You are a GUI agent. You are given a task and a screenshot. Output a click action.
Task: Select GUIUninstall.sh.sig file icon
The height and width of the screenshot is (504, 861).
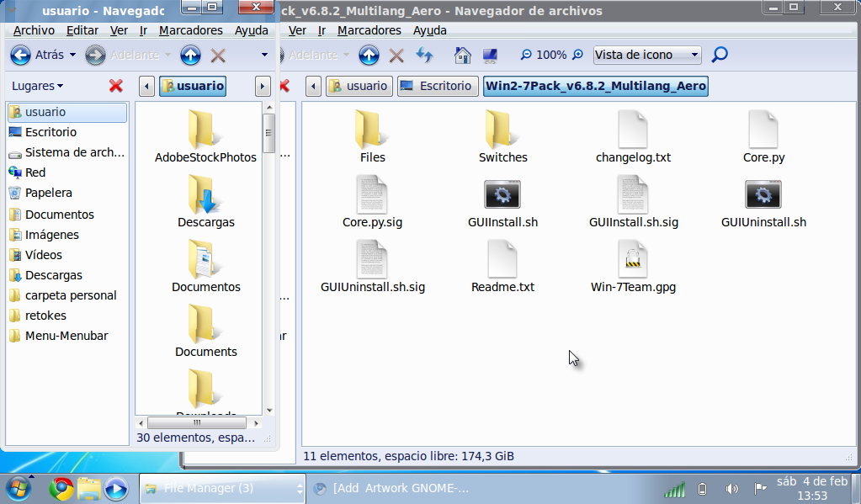(372, 259)
